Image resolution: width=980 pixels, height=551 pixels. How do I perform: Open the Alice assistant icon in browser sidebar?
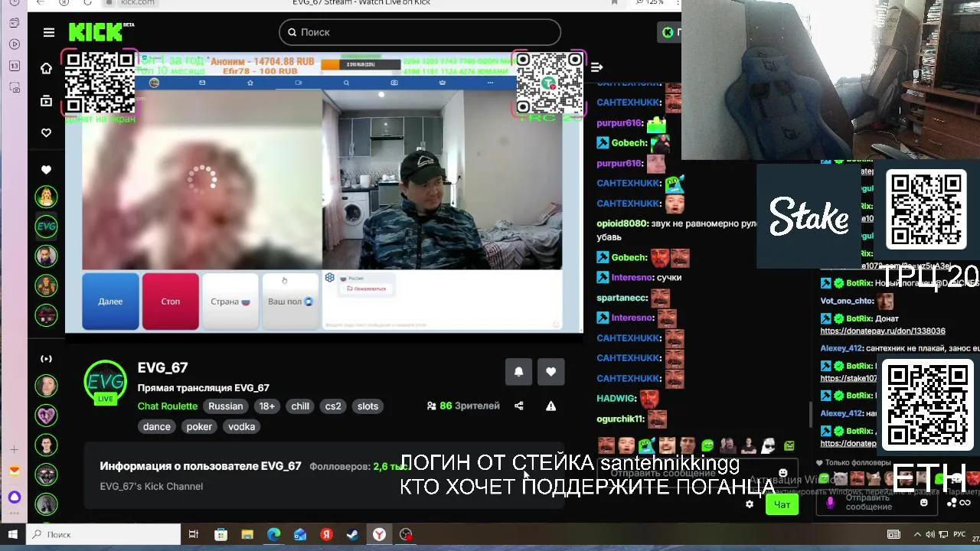coord(14,497)
